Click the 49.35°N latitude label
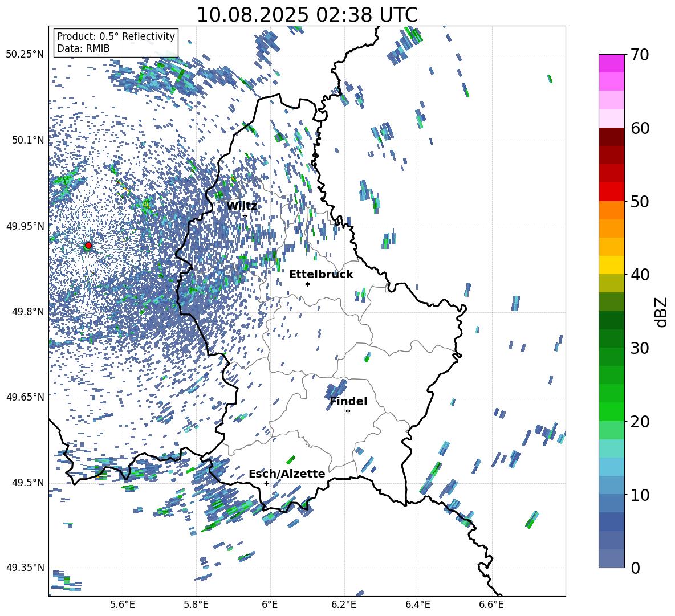Image resolution: width=675 pixels, height=616 pixels. click(x=25, y=568)
